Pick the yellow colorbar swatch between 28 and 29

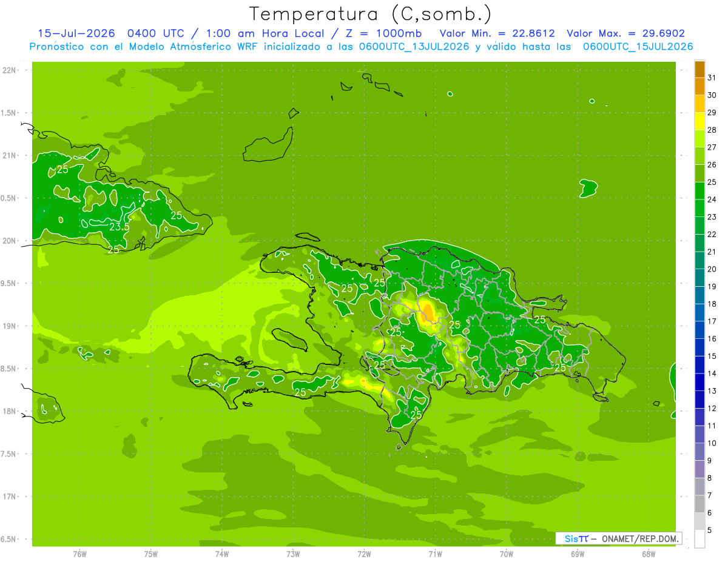tap(699, 122)
